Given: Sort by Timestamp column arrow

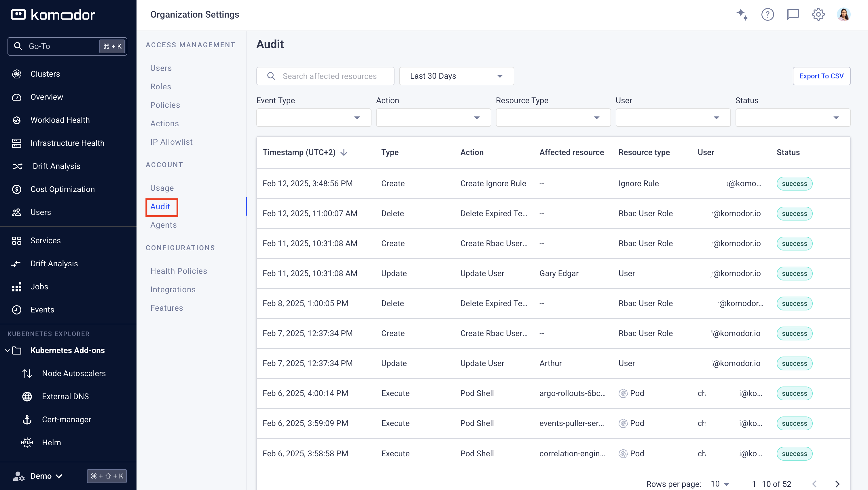Looking at the screenshot, I should (344, 152).
